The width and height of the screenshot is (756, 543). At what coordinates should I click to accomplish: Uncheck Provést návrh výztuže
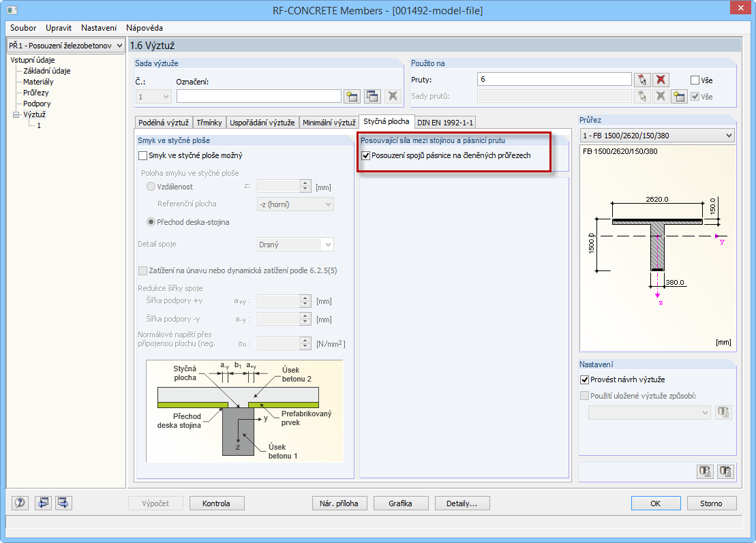point(584,379)
